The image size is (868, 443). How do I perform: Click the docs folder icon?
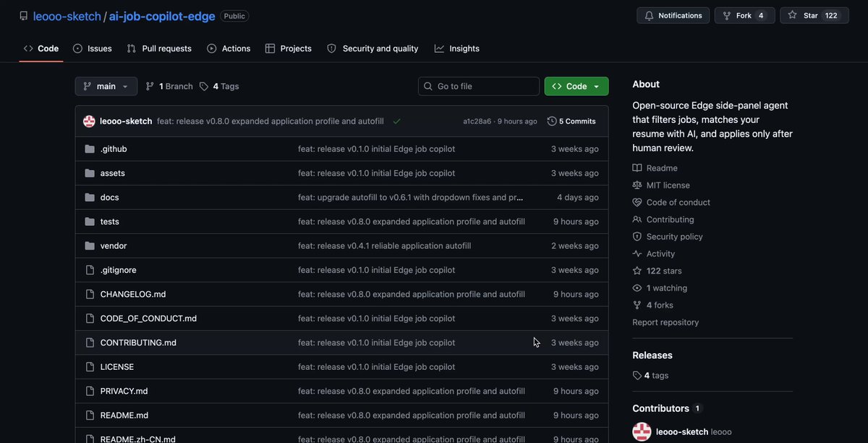pos(90,198)
